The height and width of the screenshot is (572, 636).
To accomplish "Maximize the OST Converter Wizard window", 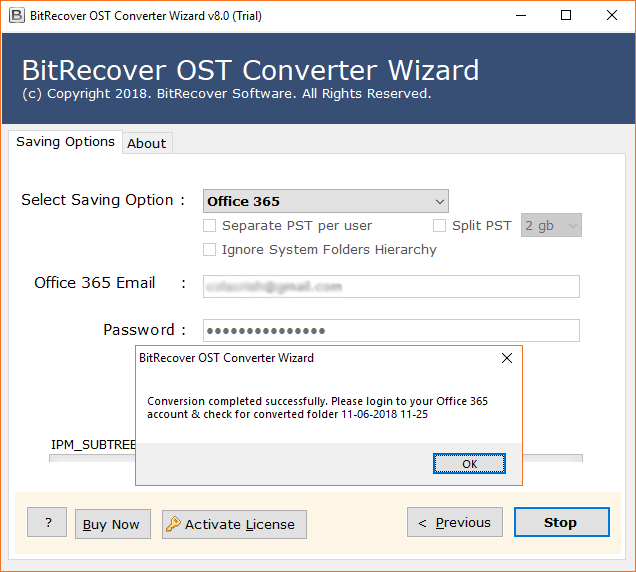I will coord(566,16).
